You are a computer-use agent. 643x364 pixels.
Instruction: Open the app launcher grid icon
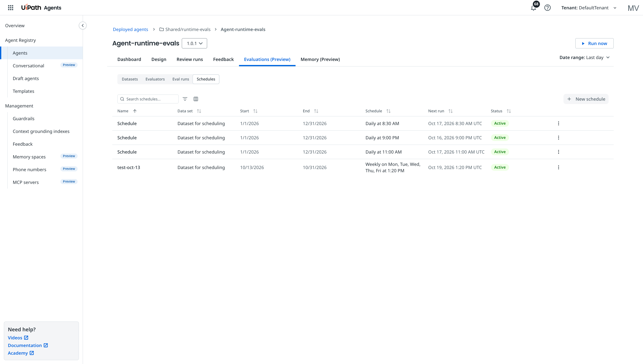[x=10, y=7]
